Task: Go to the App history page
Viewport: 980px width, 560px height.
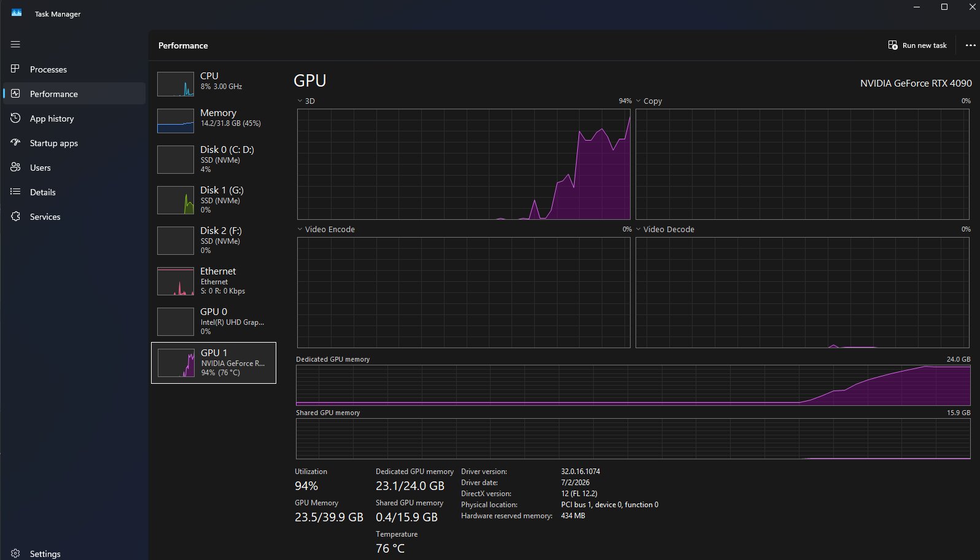Action: pyautogui.click(x=74, y=118)
